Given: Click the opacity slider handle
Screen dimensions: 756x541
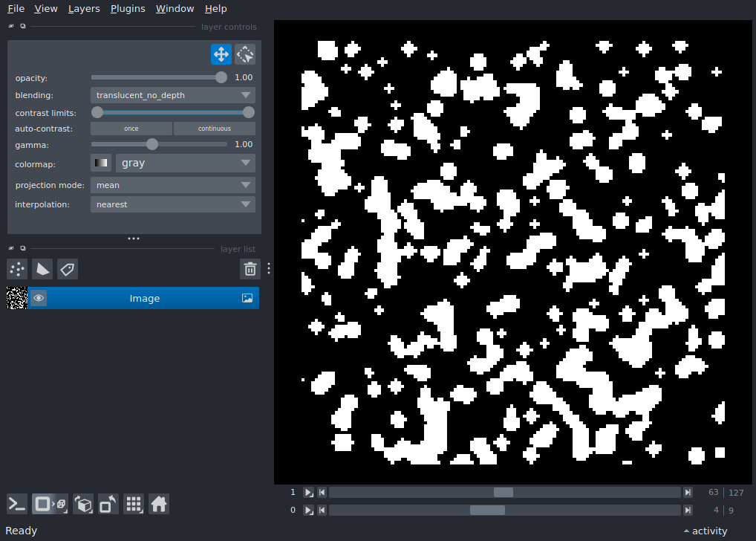Looking at the screenshot, I should click(x=221, y=77).
